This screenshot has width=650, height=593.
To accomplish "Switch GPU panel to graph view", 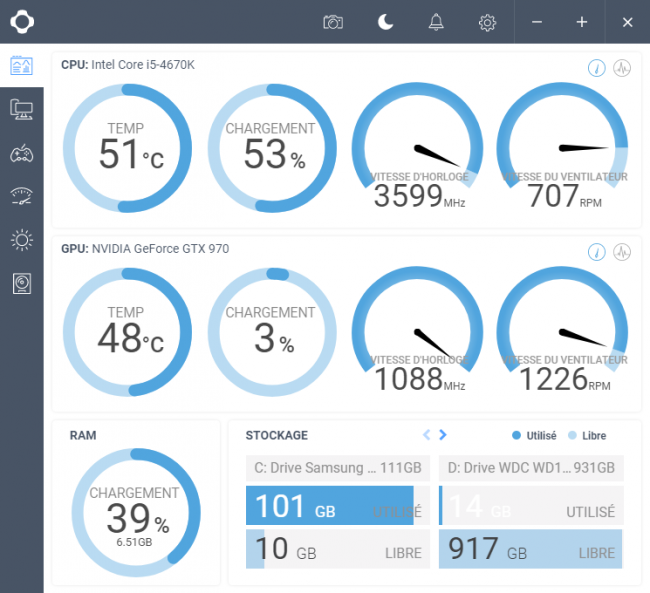I will click(622, 252).
